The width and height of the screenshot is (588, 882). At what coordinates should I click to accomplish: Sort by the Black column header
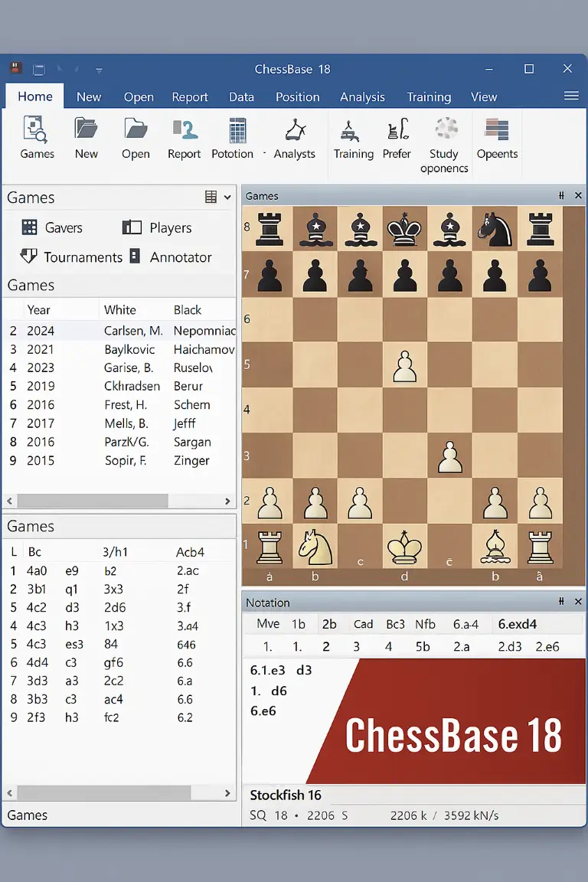pos(188,310)
